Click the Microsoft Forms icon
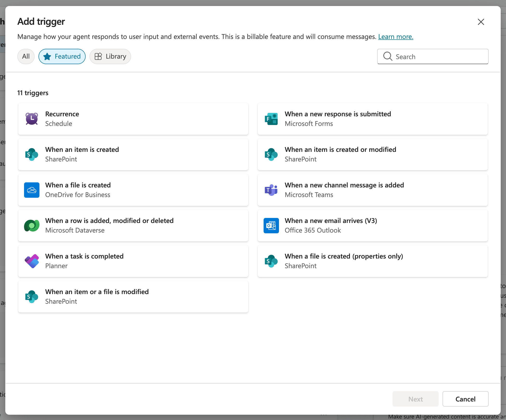The image size is (506, 420). pos(271,119)
